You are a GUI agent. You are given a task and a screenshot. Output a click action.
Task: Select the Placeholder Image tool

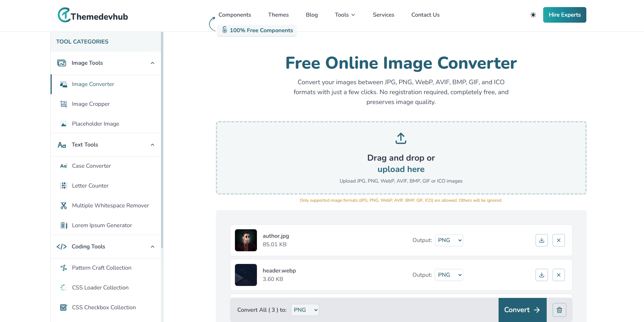pyautogui.click(x=95, y=123)
